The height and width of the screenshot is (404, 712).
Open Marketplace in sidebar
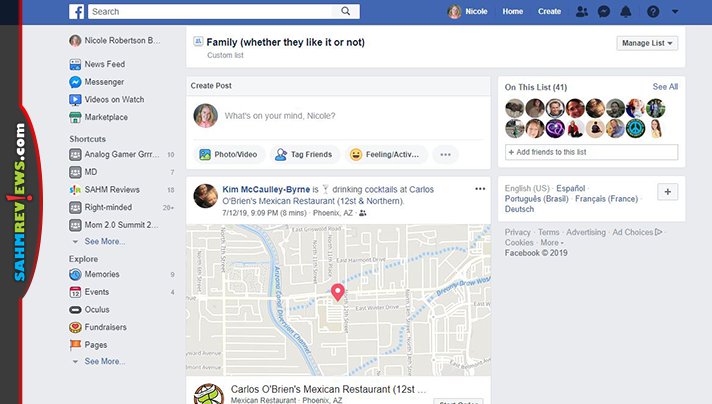(x=99, y=117)
